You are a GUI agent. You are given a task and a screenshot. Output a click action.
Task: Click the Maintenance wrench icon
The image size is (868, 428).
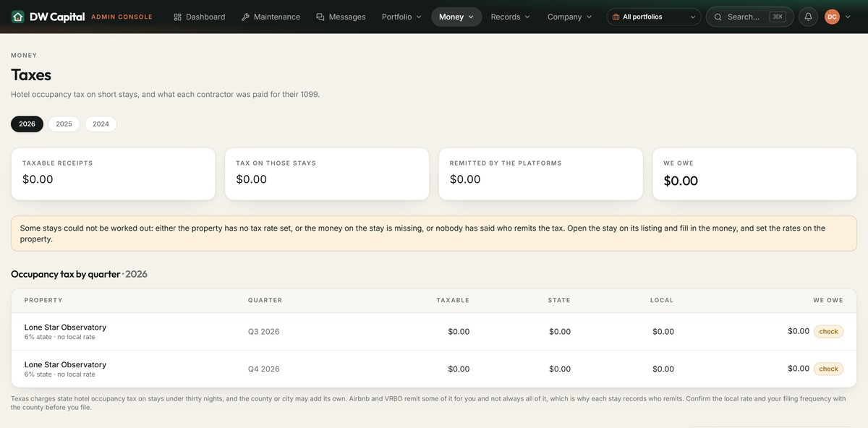coord(246,17)
